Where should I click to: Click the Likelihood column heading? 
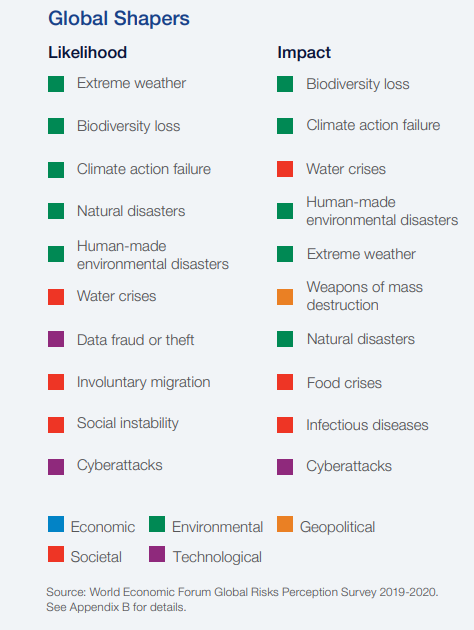pyautogui.click(x=88, y=52)
